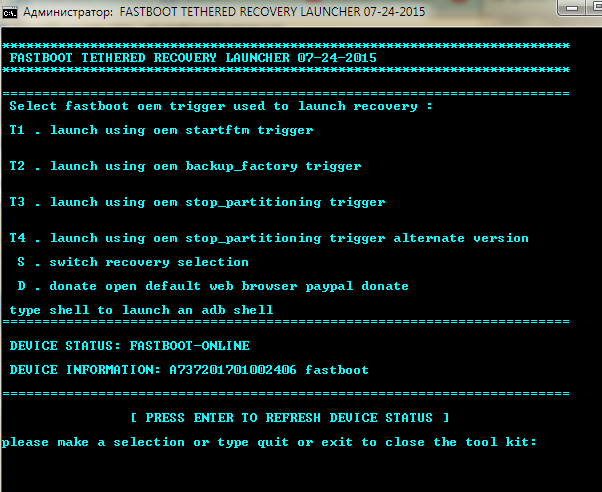602x492 pixels.
Task: Minimize the console window
Action: [x=571, y=8]
